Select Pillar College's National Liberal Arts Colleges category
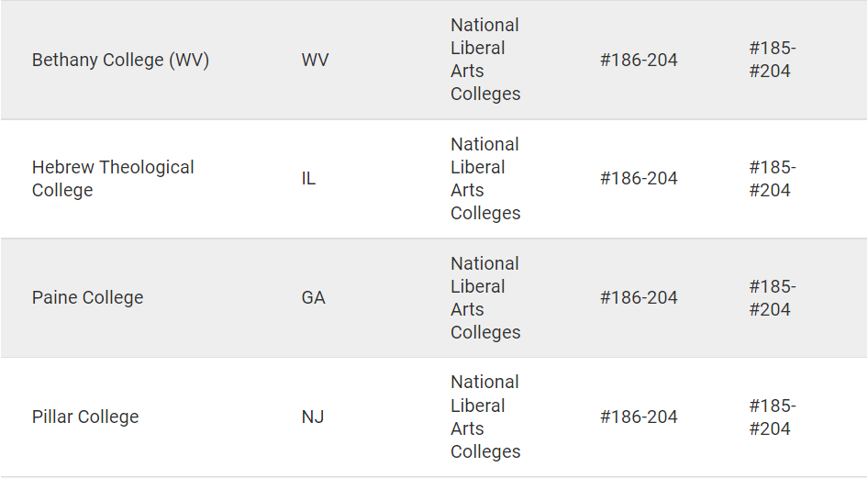The height and width of the screenshot is (478, 868). pos(485,417)
